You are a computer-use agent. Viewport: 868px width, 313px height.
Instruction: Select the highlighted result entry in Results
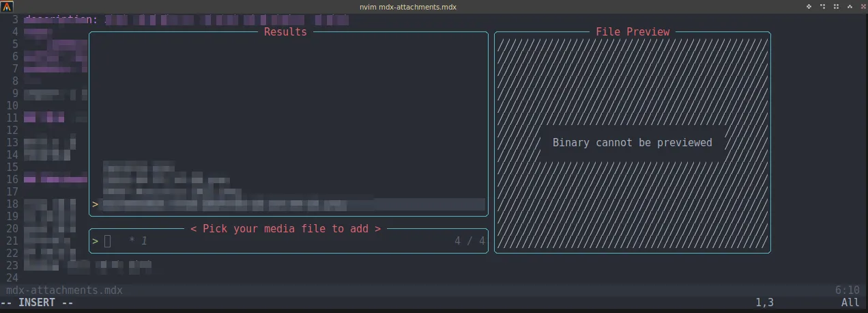pyautogui.click(x=225, y=204)
